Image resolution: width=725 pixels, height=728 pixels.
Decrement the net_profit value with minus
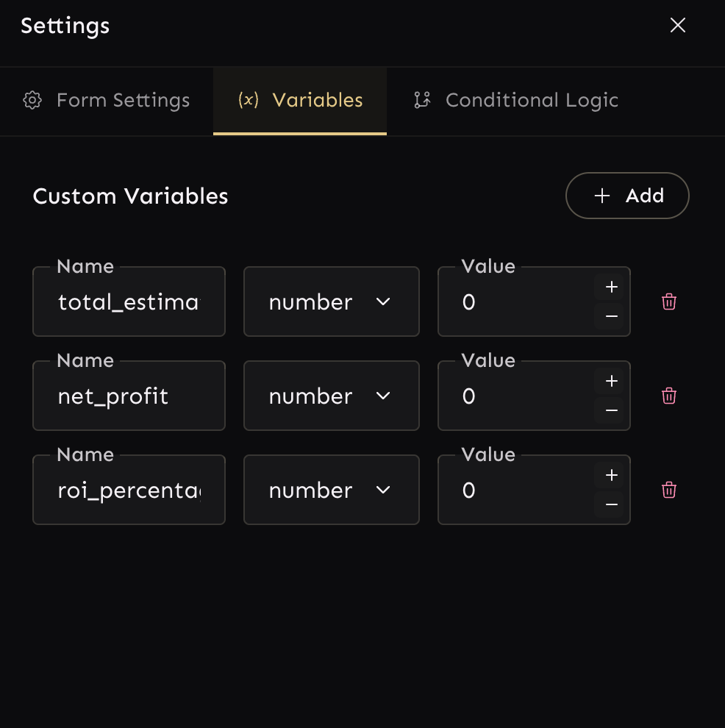[611, 410]
